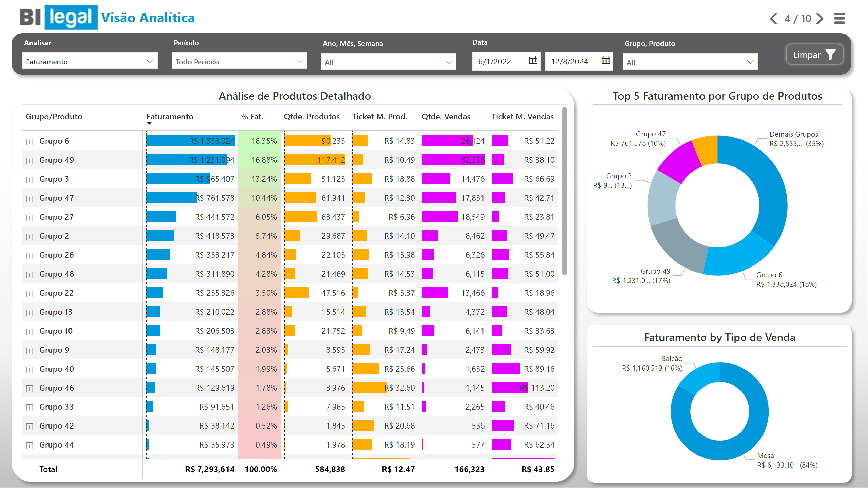Sort by Qtde. Vendas column header
The width and height of the screenshot is (868, 495).
pos(446,117)
